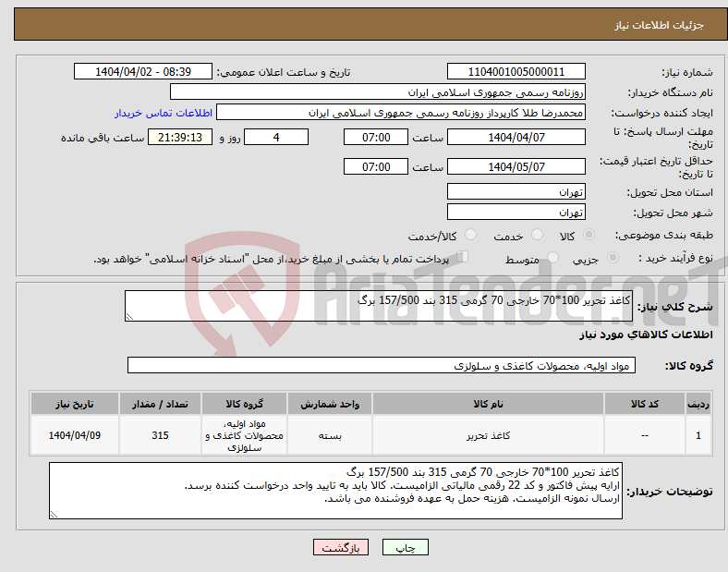Click the item group cell مواد اولیه
Image resolution: width=728 pixels, height=572 pixels.
244,435
